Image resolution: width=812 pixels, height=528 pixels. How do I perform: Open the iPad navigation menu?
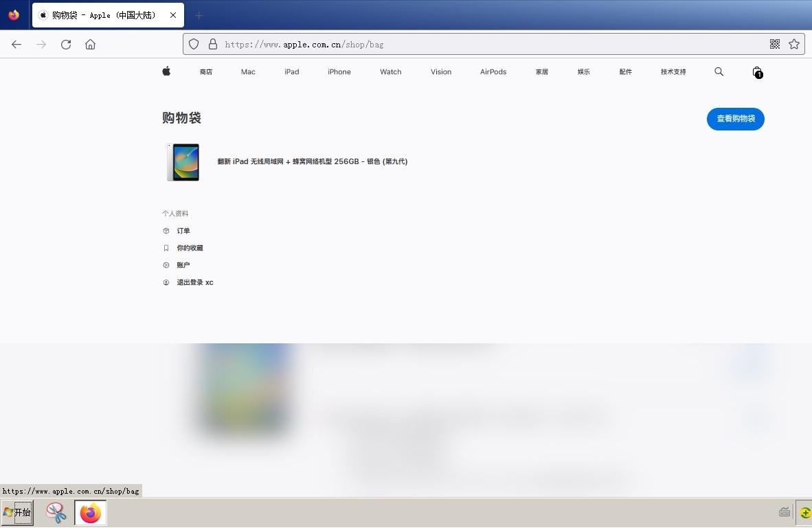pos(291,72)
